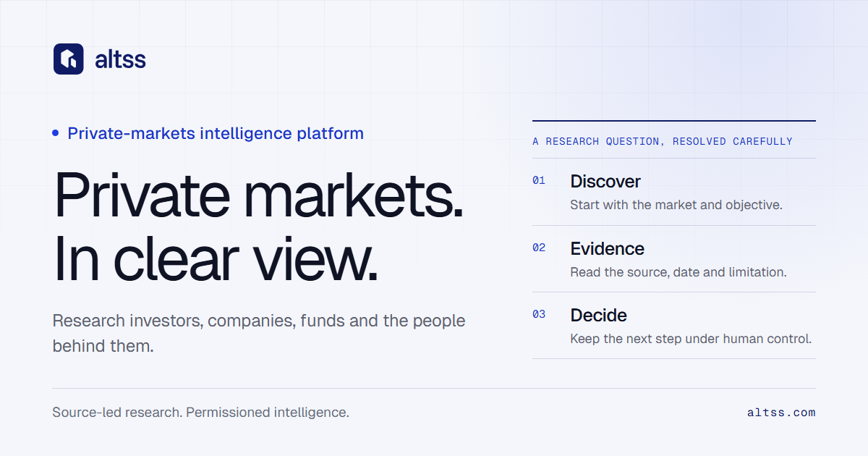Click "Start with the market and objective" text

pos(676,205)
